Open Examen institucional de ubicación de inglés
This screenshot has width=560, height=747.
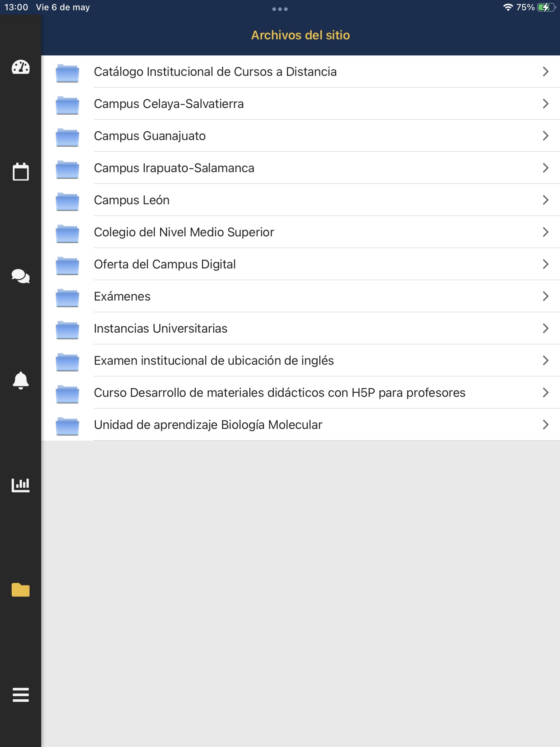click(x=300, y=360)
